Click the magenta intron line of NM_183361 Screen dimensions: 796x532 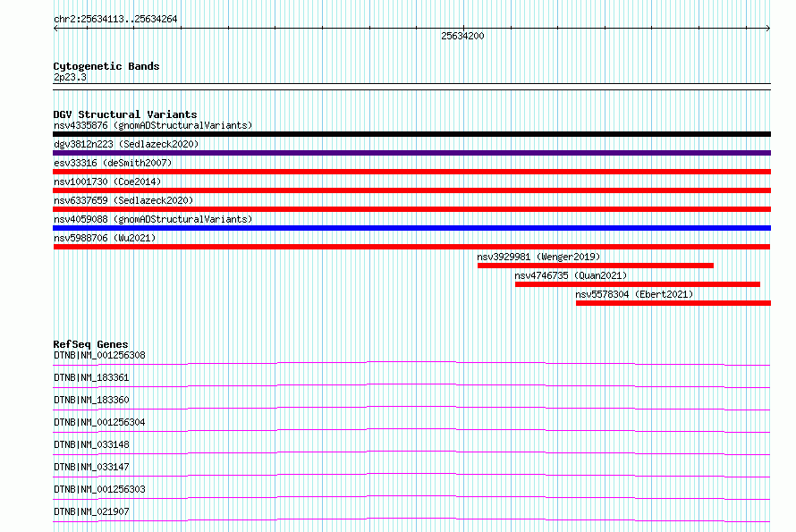click(411, 384)
